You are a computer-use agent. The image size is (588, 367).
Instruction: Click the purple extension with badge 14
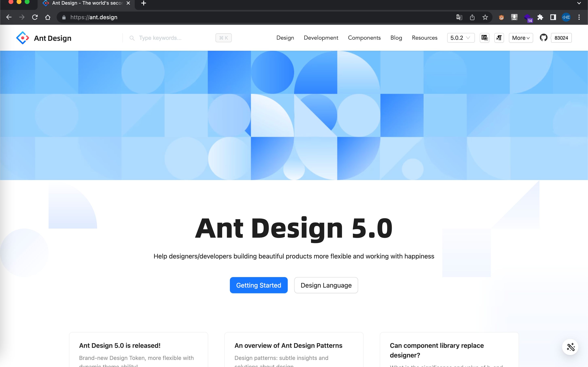(x=528, y=18)
